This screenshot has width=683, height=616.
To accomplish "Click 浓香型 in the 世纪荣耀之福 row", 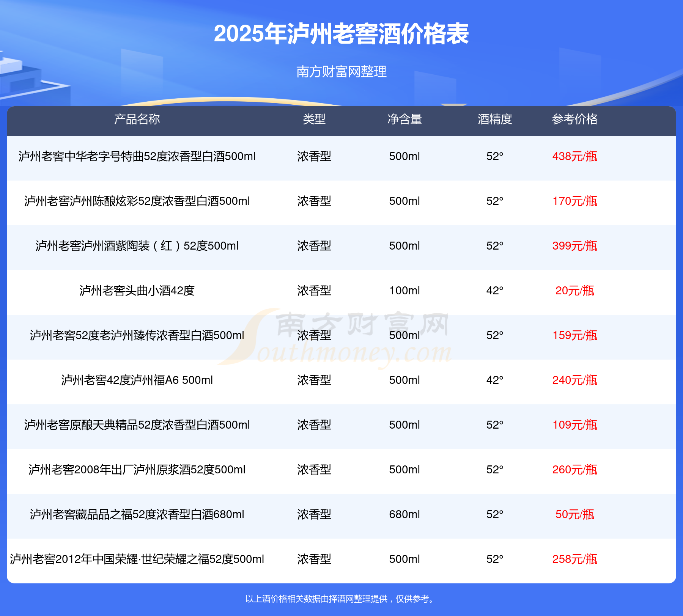I will point(314,559).
